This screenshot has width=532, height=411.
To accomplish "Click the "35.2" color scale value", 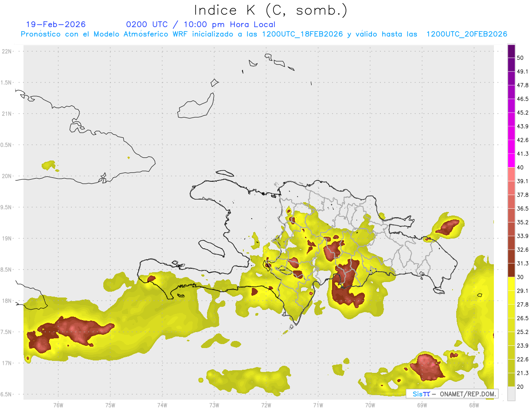I will pos(523,222).
